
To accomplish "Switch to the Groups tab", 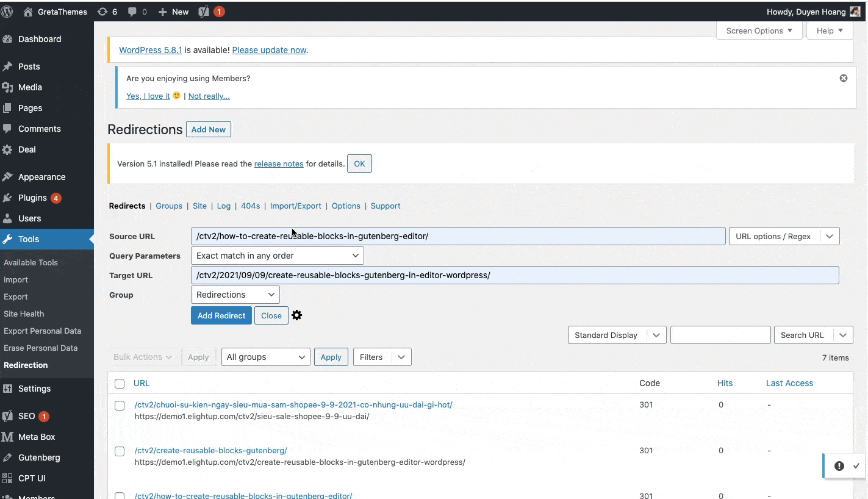I will click(169, 206).
